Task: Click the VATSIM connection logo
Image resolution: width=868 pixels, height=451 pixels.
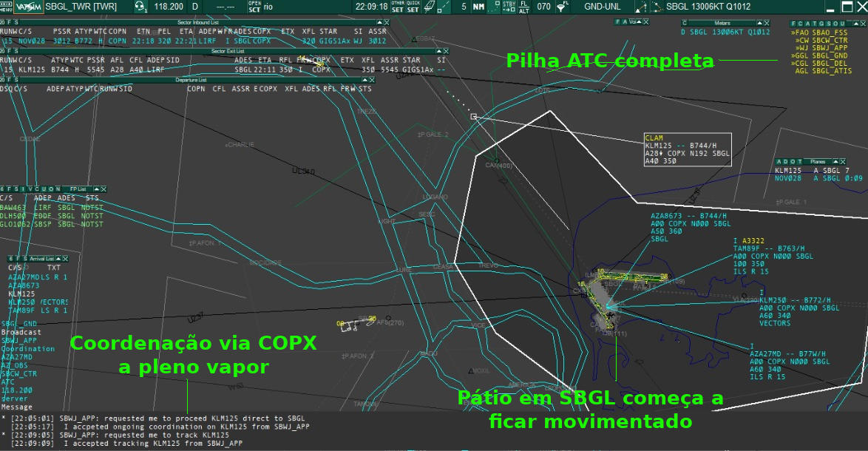Action: coord(27,7)
